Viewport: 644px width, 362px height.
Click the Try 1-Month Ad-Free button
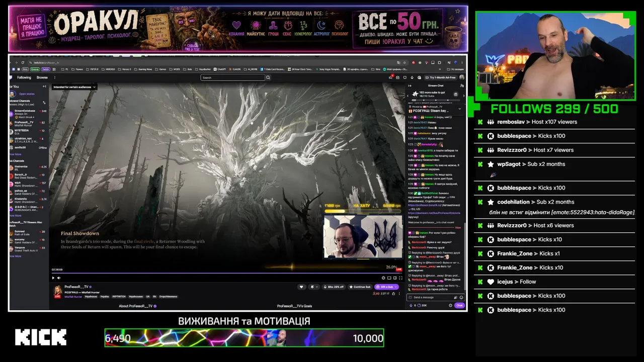click(x=440, y=77)
